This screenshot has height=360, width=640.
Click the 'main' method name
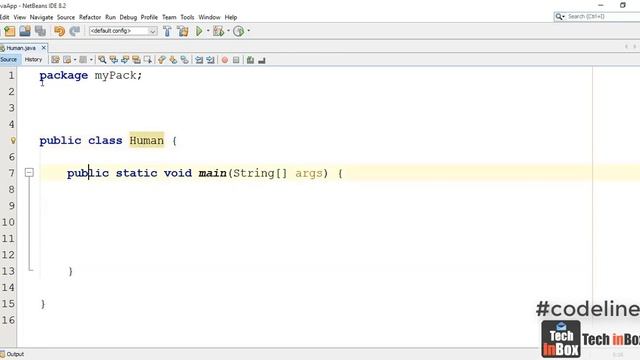[x=212, y=173]
